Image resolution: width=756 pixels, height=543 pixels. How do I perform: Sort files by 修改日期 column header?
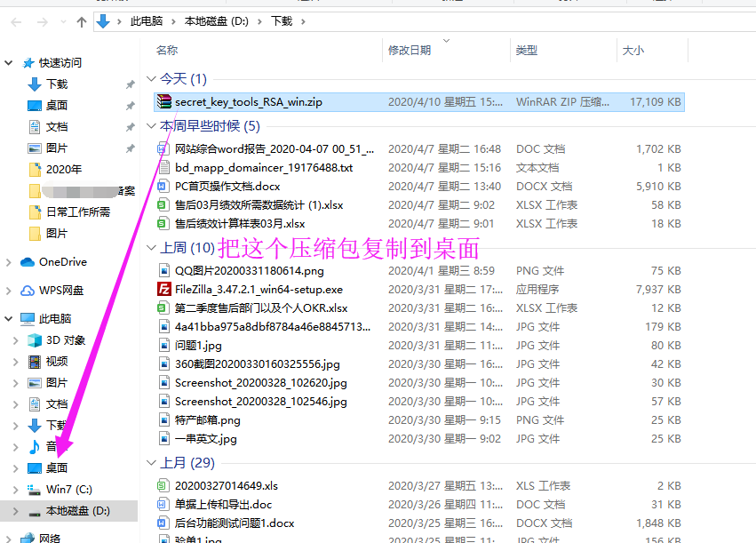click(x=410, y=51)
